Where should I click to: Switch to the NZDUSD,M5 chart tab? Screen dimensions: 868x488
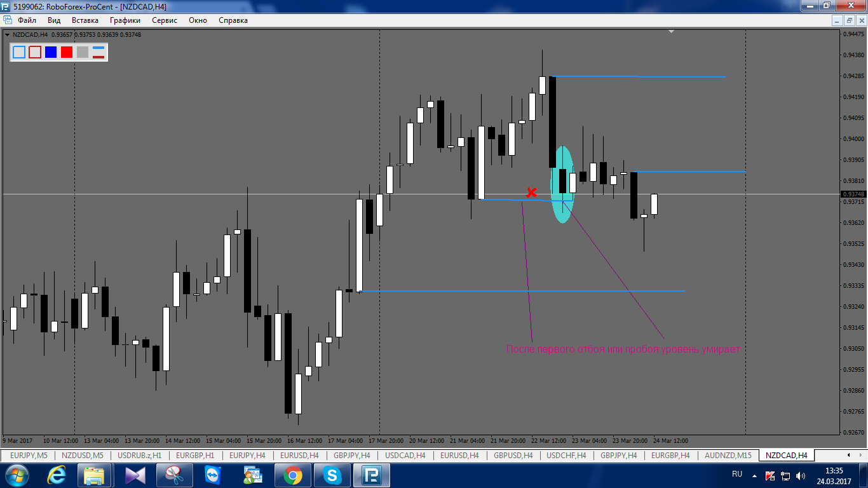point(82,455)
